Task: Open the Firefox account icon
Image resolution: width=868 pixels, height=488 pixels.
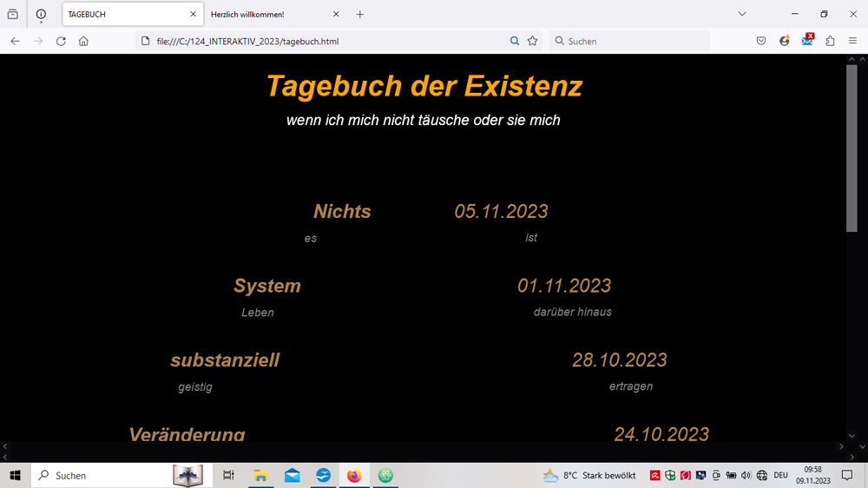Action: click(785, 41)
